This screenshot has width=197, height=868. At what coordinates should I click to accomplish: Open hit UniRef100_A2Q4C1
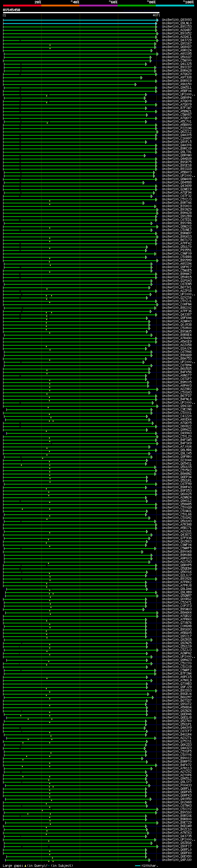(177, 37)
